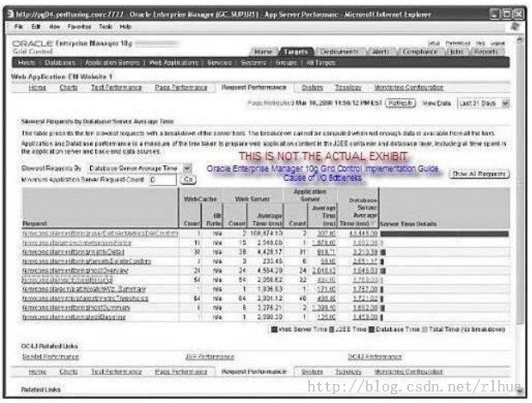
Task: Click the IE logo in the menu bar corner
Action: pos(518,26)
